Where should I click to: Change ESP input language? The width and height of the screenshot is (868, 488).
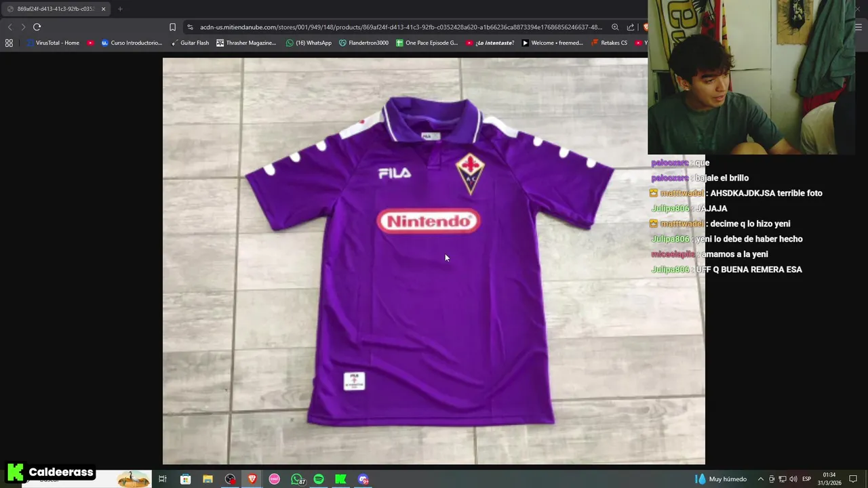807,479
